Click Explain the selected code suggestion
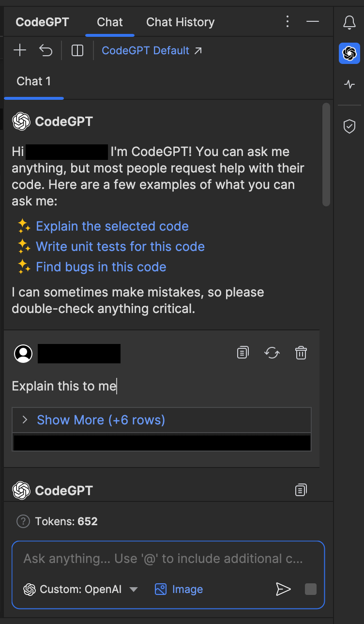The image size is (364, 624). coord(112,226)
